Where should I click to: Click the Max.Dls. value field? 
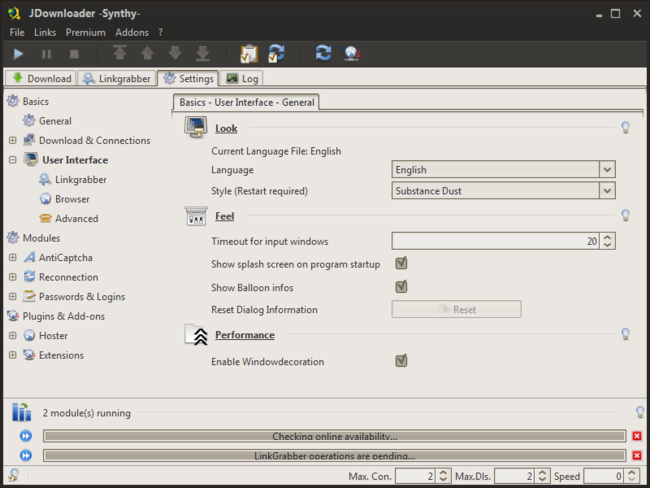pyautogui.click(x=514, y=476)
